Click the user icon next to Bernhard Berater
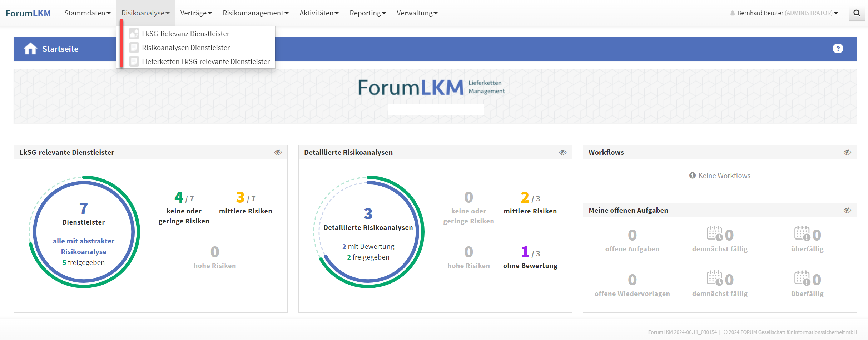Image resolution: width=868 pixels, height=340 pixels. point(733,13)
